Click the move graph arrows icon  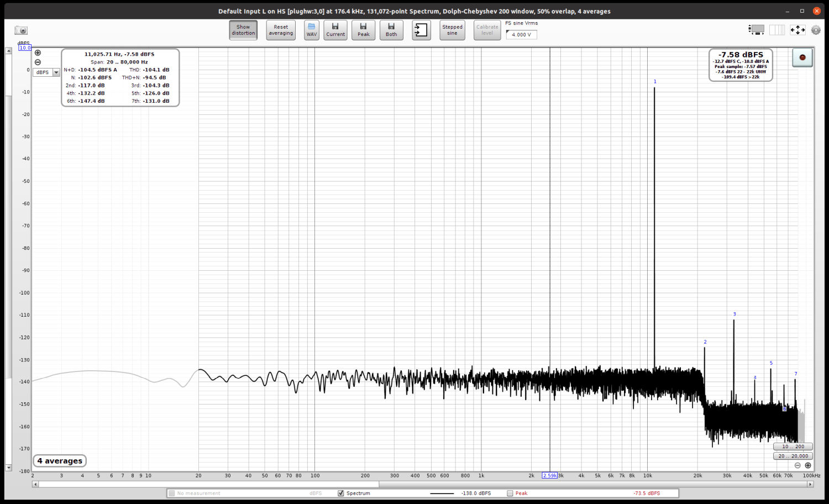[797, 30]
